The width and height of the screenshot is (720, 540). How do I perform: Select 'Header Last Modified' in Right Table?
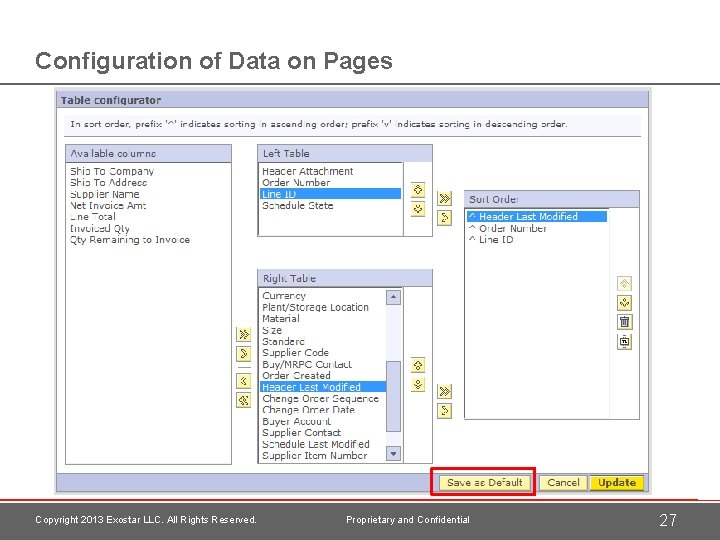tap(323, 387)
